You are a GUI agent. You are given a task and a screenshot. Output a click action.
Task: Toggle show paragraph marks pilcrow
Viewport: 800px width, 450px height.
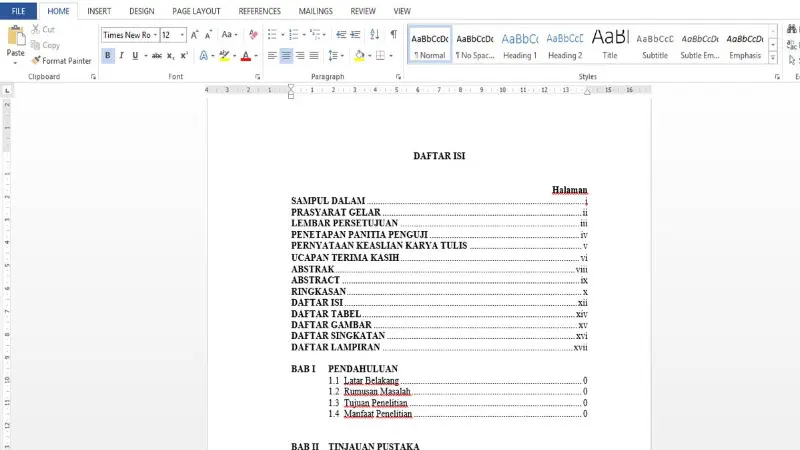tap(394, 35)
